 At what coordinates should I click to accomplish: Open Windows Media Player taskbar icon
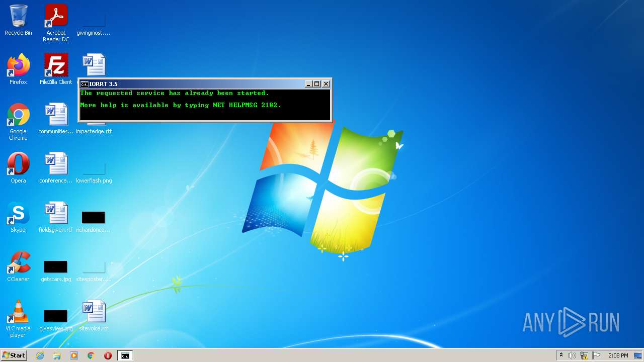(74, 355)
